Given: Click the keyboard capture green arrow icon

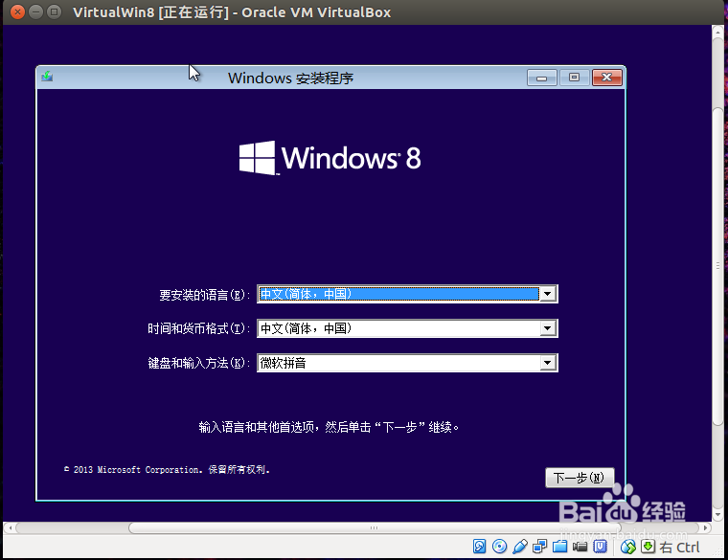Looking at the screenshot, I should 648,547.
